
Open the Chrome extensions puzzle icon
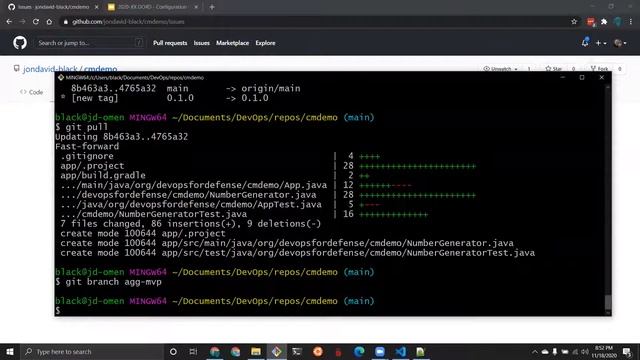[x=604, y=22]
